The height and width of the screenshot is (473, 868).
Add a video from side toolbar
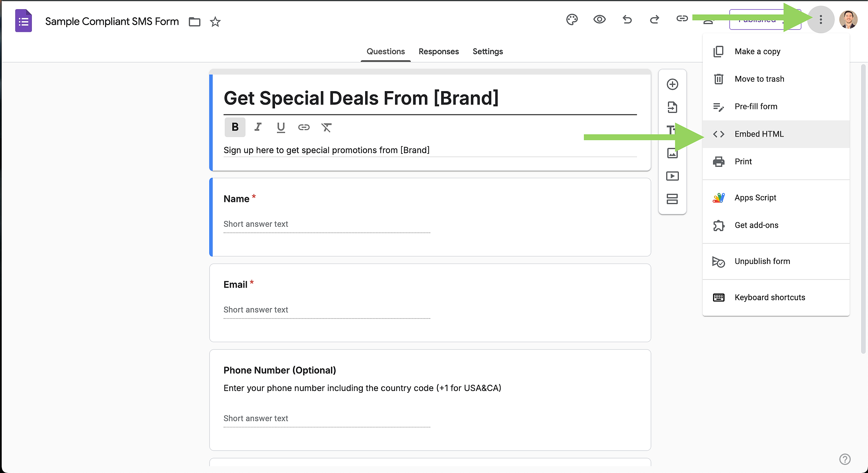point(672,176)
